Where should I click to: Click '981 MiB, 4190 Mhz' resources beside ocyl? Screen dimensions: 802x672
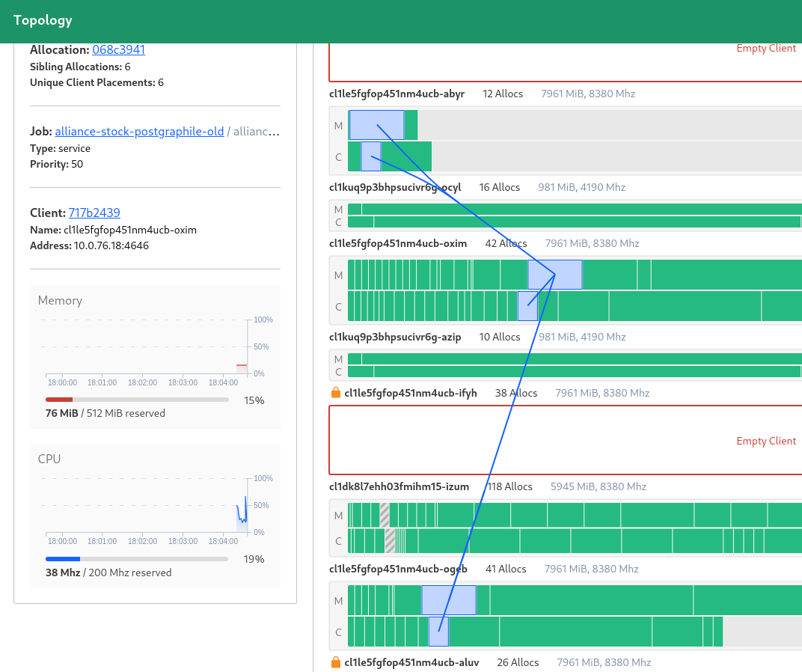tap(581, 187)
